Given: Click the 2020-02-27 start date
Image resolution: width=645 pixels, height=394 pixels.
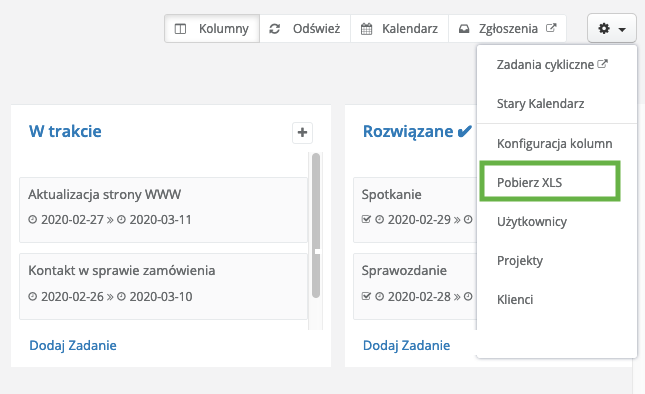Looking at the screenshot, I should tap(72, 220).
